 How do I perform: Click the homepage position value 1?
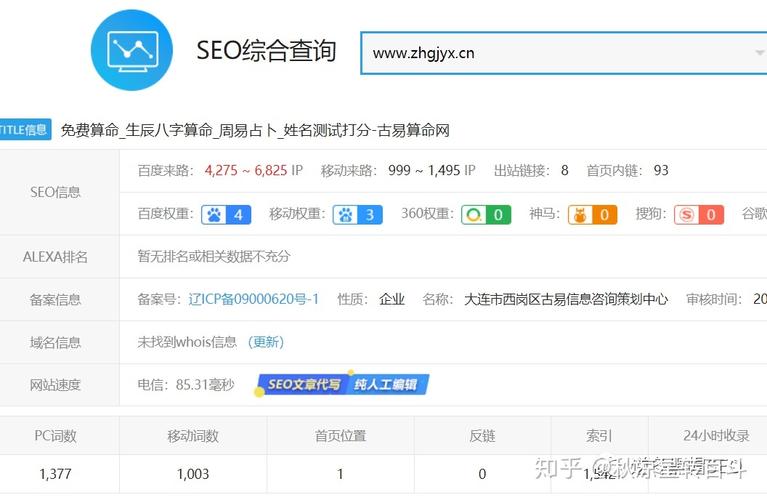pyautogui.click(x=340, y=474)
